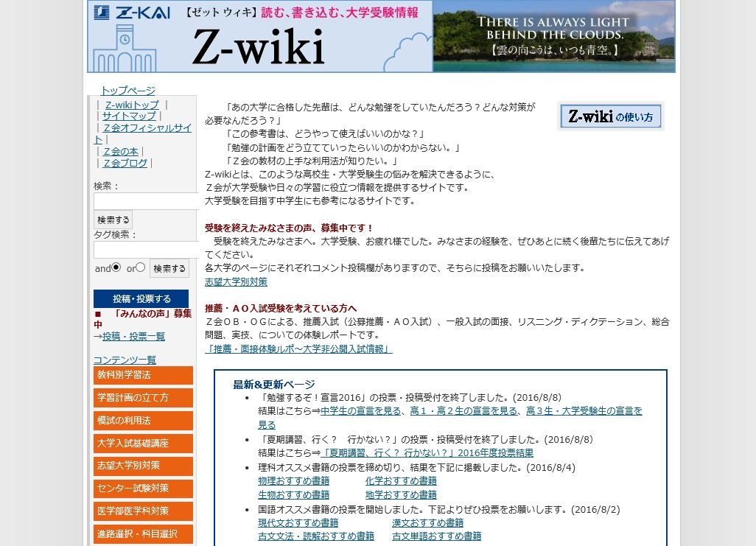The width and height of the screenshot is (756, 546).
Task: Open the Z会ブログ link
Action: pyautogui.click(x=125, y=163)
